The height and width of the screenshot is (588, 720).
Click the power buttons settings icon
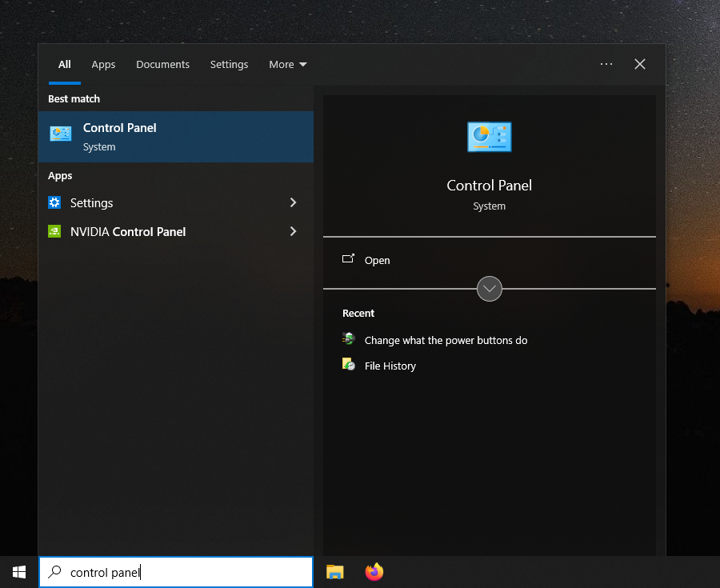tap(348, 338)
